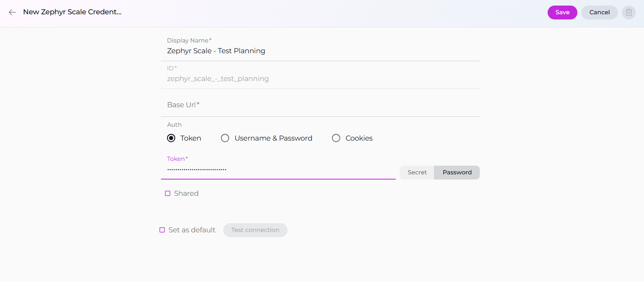644x282 pixels.
Task: Enable the Shared checkbox
Action: coord(168,193)
